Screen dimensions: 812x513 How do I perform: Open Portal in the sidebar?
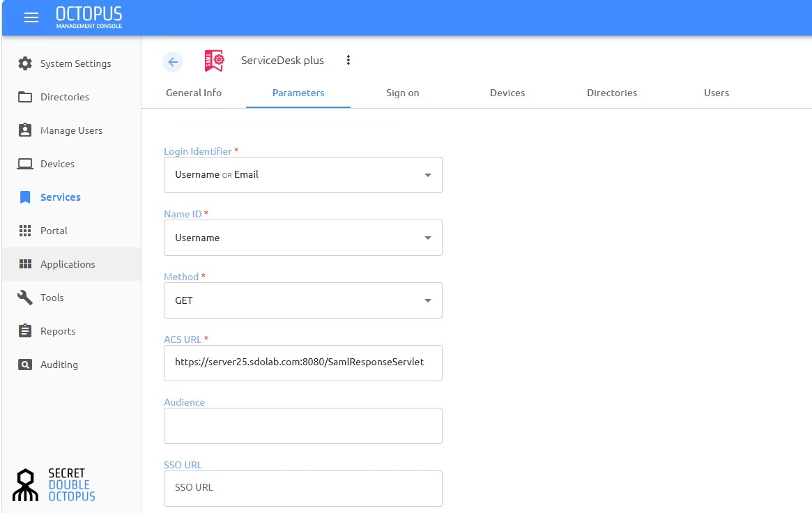pyautogui.click(x=72, y=231)
